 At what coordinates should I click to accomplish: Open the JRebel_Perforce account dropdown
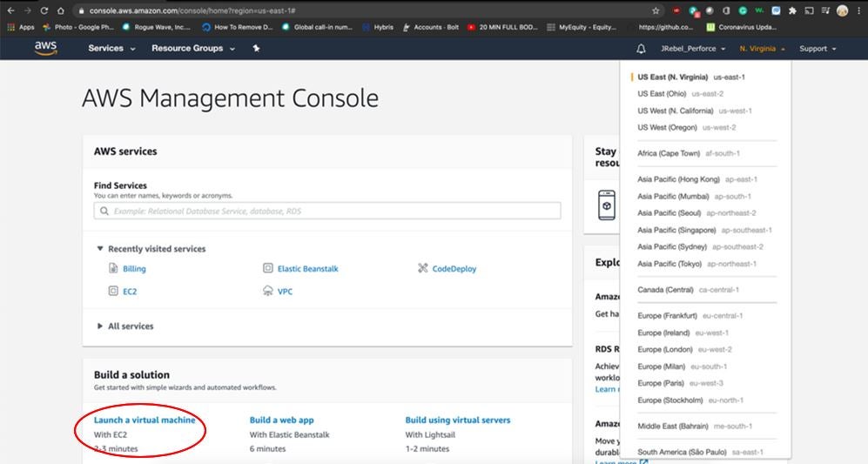click(692, 49)
